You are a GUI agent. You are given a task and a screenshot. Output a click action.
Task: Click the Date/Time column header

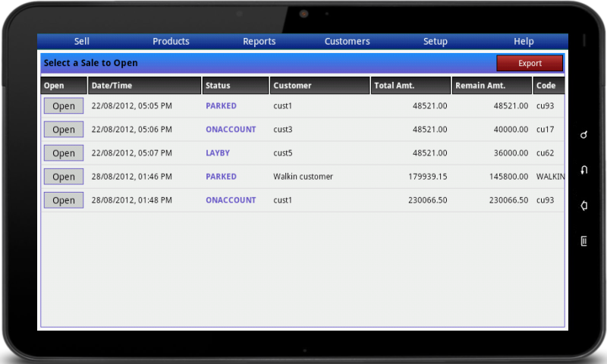pyautogui.click(x=145, y=86)
